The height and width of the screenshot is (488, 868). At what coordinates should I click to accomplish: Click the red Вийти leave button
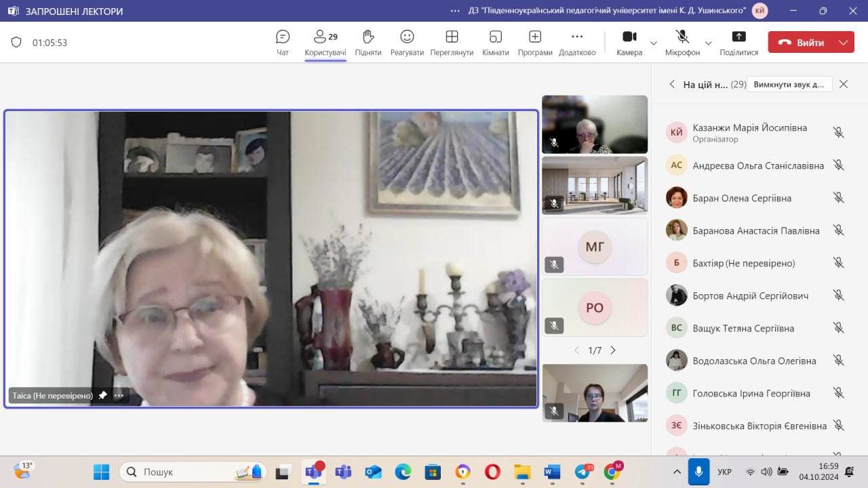pos(801,42)
